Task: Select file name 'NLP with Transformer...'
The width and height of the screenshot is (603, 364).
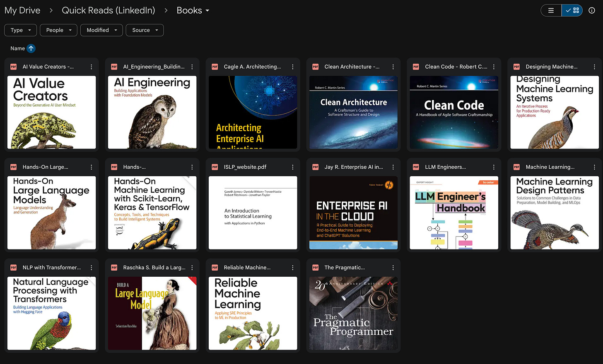Action: click(x=52, y=268)
